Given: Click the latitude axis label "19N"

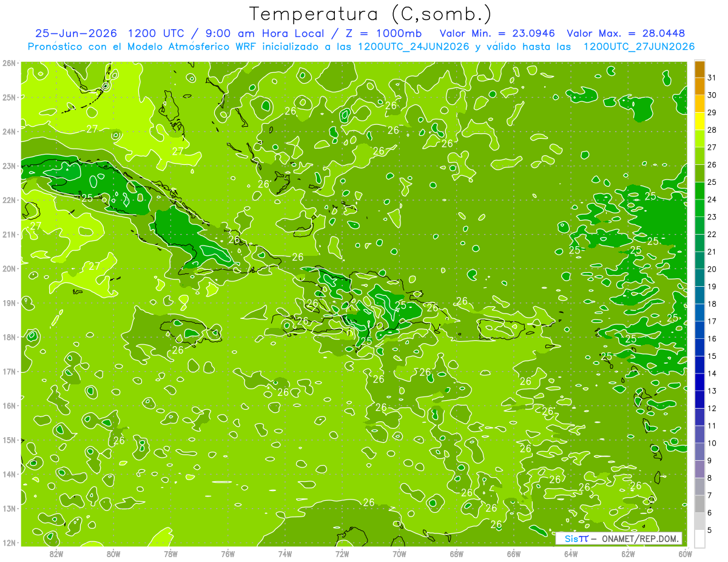Looking at the screenshot, I should pyautogui.click(x=8, y=303).
